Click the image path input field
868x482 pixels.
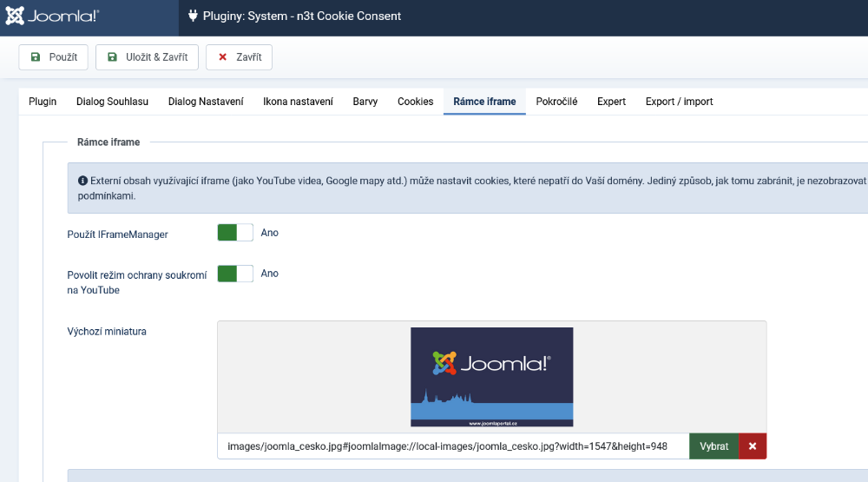tap(452, 446)
